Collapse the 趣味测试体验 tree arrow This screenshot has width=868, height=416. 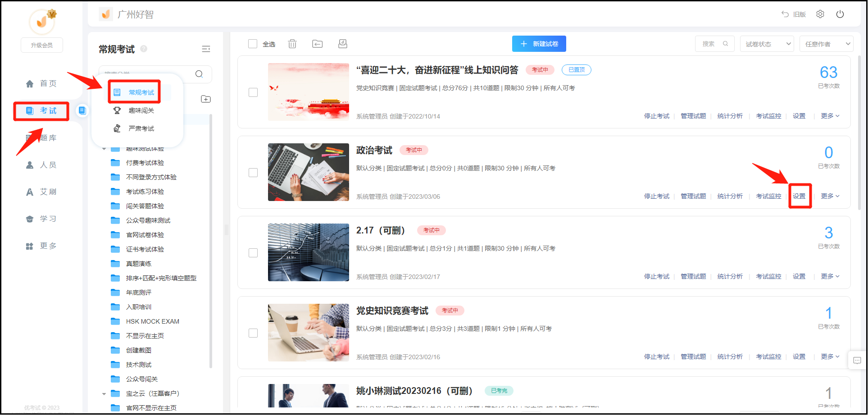point(104,148)
